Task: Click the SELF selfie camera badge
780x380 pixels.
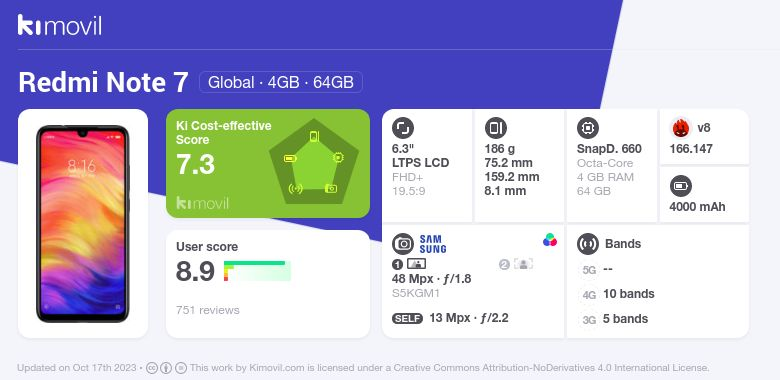Action: point(407,318)
